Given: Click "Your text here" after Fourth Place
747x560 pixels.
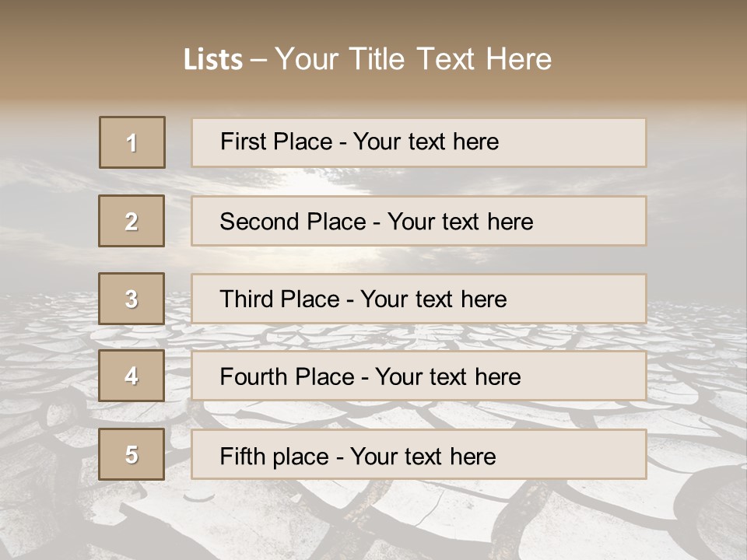Looking at the screenshot, I should coord(447,377).
